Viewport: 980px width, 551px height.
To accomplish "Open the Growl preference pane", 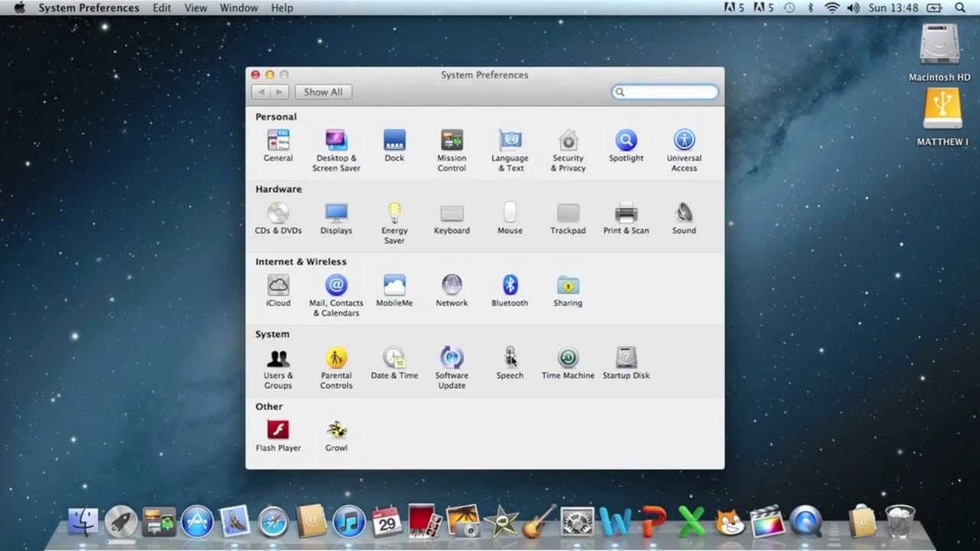I will pyautogui.click(x=336, y=435).
